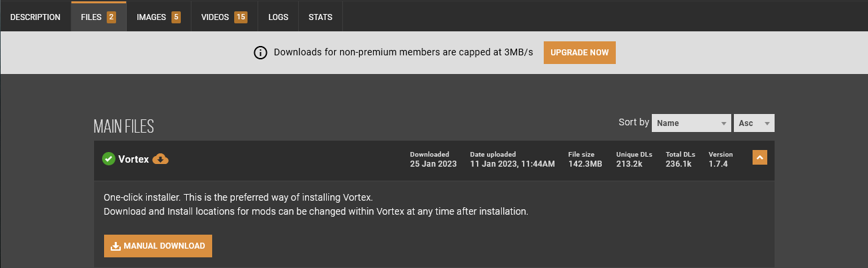The image size is (868, 268).
Task: Click the Version 1.7.4 text
Action: click(718, 163)
